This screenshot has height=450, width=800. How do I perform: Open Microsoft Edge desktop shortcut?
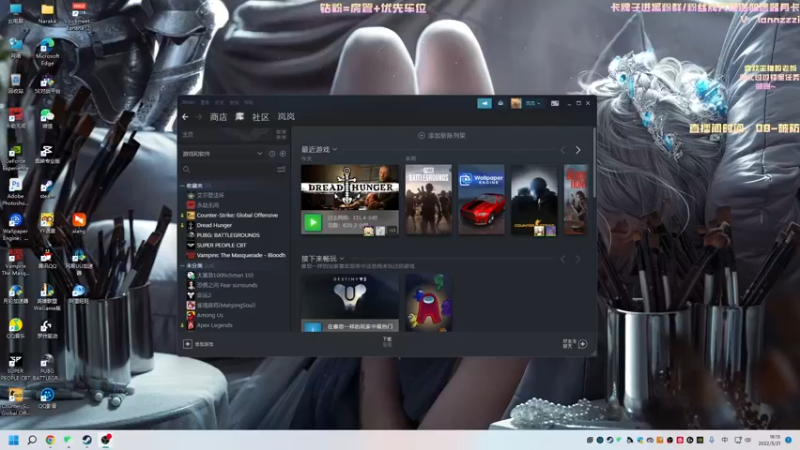(47, 53)
